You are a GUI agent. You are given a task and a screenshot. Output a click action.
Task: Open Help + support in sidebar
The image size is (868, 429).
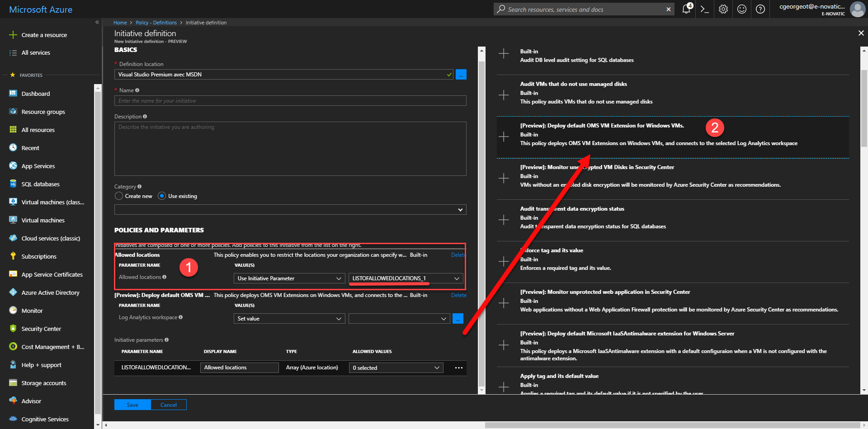click(x=42, y=365)
